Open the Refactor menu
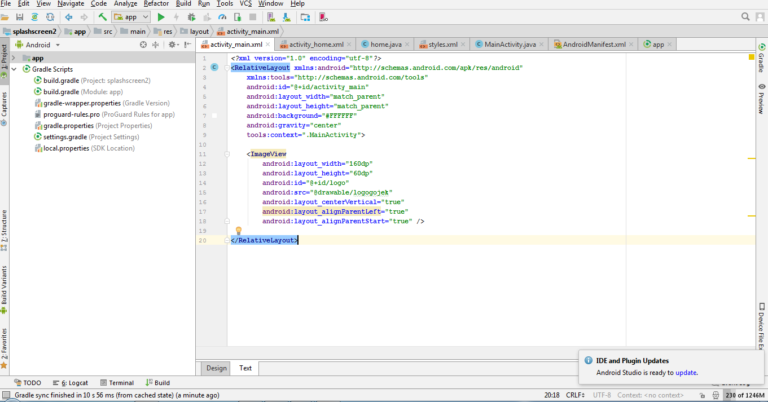 (156, 4)
